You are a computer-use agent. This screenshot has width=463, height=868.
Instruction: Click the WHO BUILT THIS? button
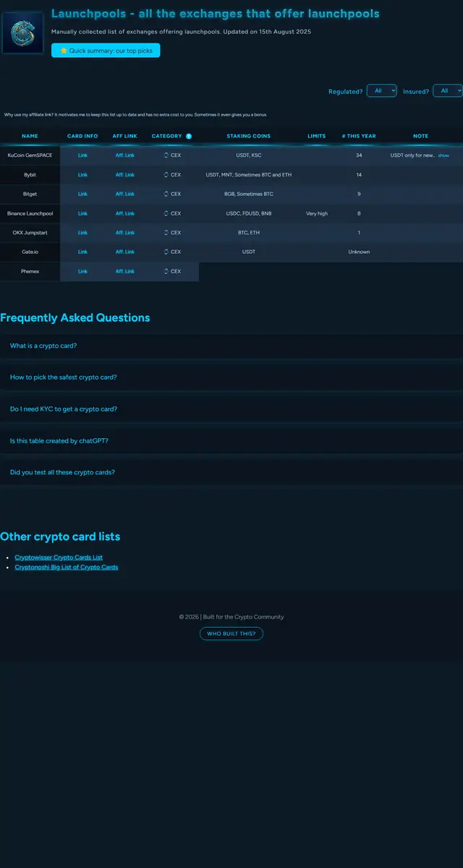click(x=231, y=634)
